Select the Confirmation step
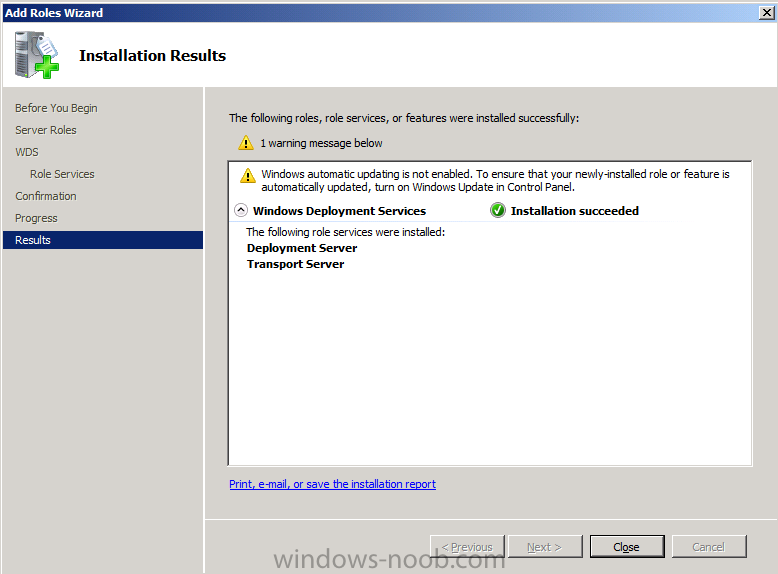Screen dimensions: 778x574 [46, 196]
